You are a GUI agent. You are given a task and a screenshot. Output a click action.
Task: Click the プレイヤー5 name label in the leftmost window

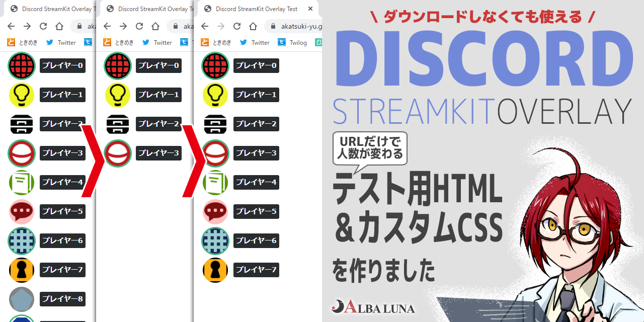(x=62, y=211)
